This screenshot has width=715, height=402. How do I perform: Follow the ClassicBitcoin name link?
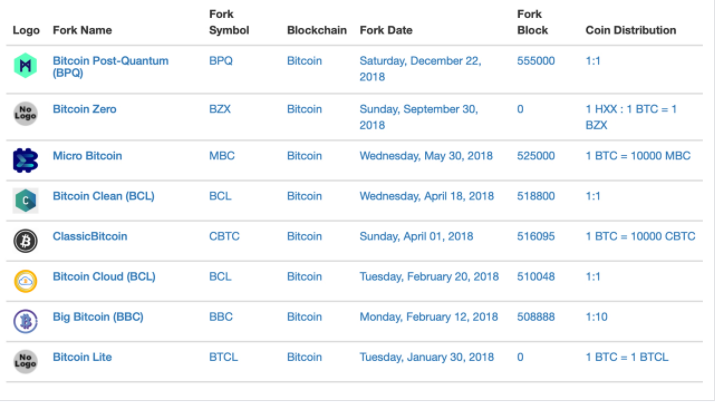pos(89,237)
